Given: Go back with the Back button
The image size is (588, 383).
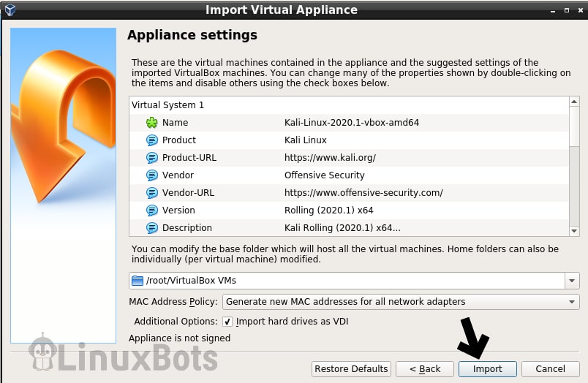Looking at the screenshot, I should (425, 369).
